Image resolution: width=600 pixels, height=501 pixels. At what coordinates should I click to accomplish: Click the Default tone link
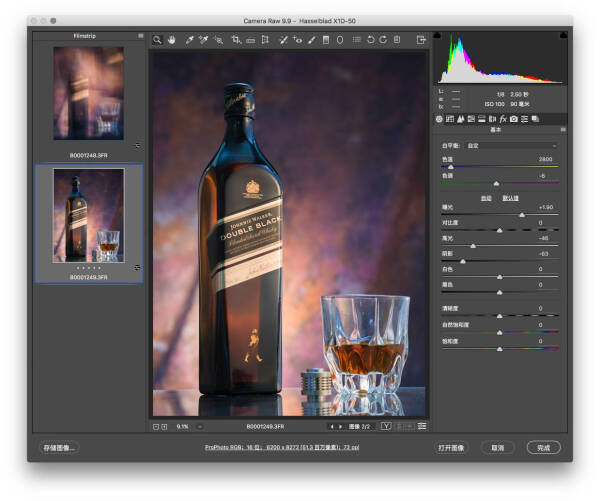tap(510, 198)
